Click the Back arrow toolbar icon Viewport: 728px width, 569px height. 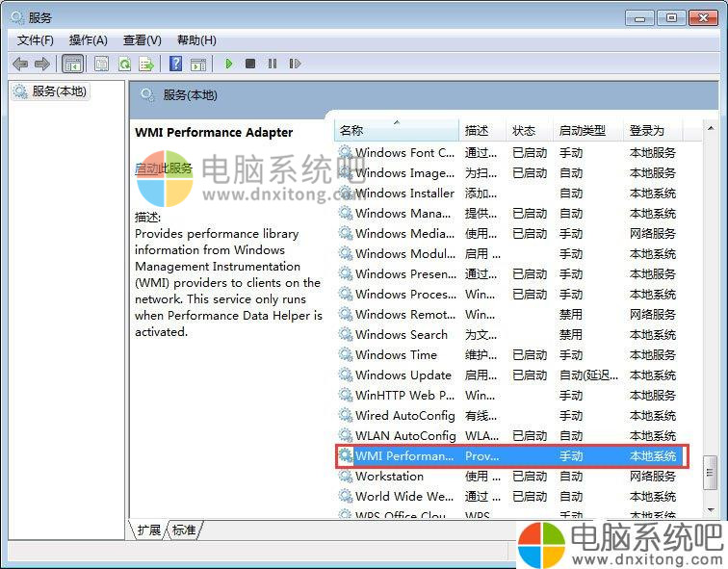click(20, 64)
